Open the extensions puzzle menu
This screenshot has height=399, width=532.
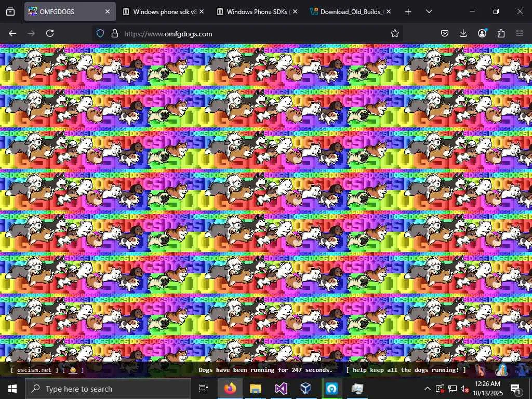pos(501,33)
